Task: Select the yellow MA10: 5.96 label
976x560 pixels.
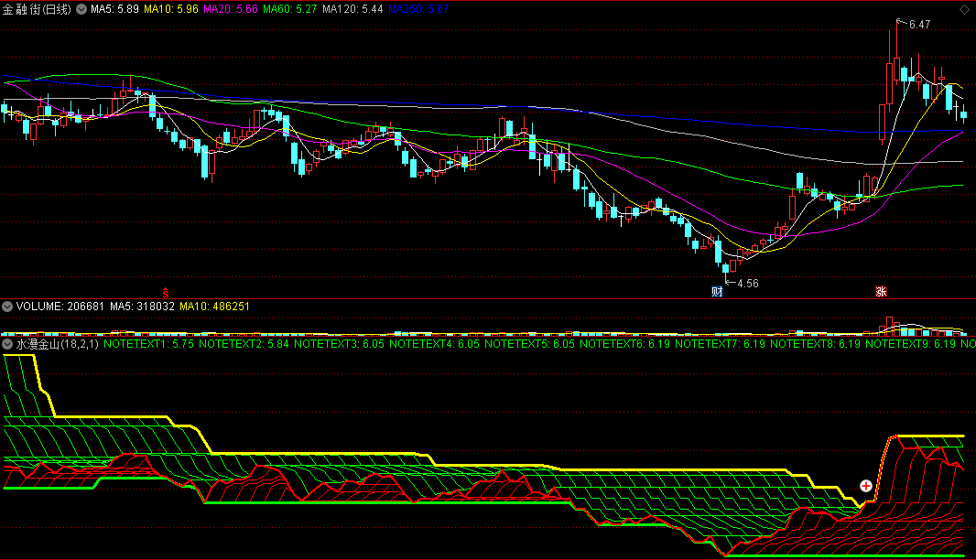Action: pos(171,9)
